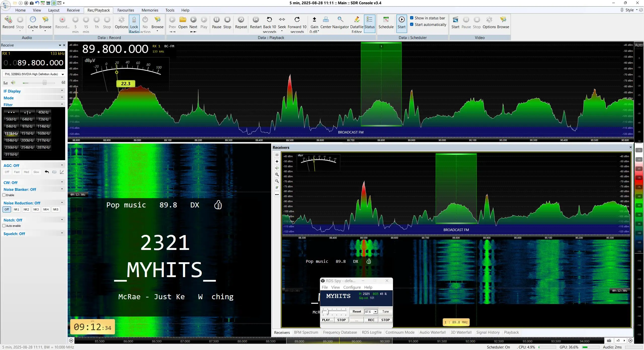Click zoom out magnifier in Receivers panel
644x350 pixels.
point(277,181)
